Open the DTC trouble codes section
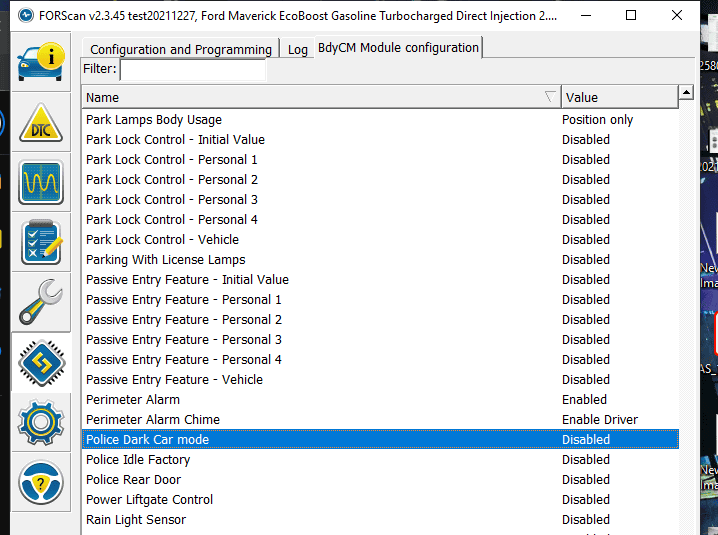This screenshot has width=718, height=535. coord(41,122)
